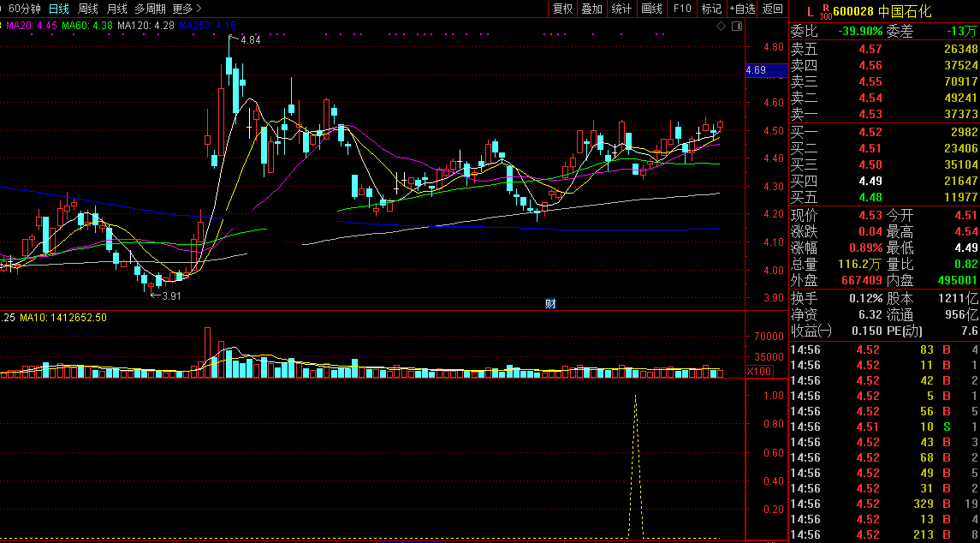980x543 pixels.
Task: Click the 股本 value 1211亿
Action: (x=958, y=298)
